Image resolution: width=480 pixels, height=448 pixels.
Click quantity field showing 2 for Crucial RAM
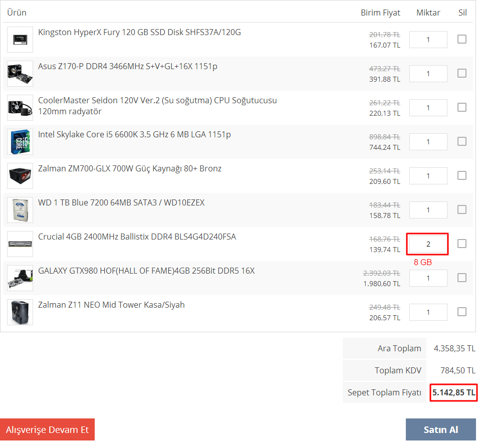(x=428, y=244)
